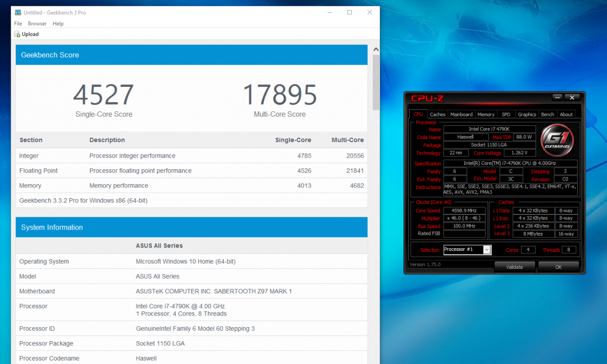Click the Socket 1150 LGA package value in Geekbench

[x=160, y=344]
